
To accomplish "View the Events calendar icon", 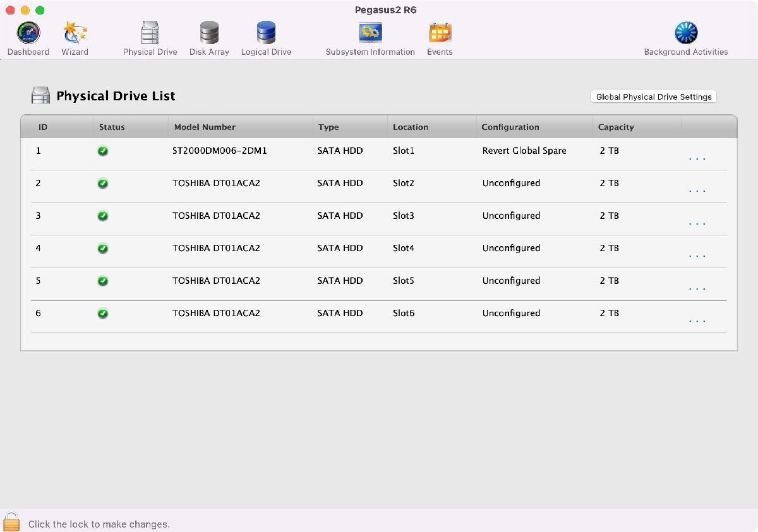I will [440, 33].
